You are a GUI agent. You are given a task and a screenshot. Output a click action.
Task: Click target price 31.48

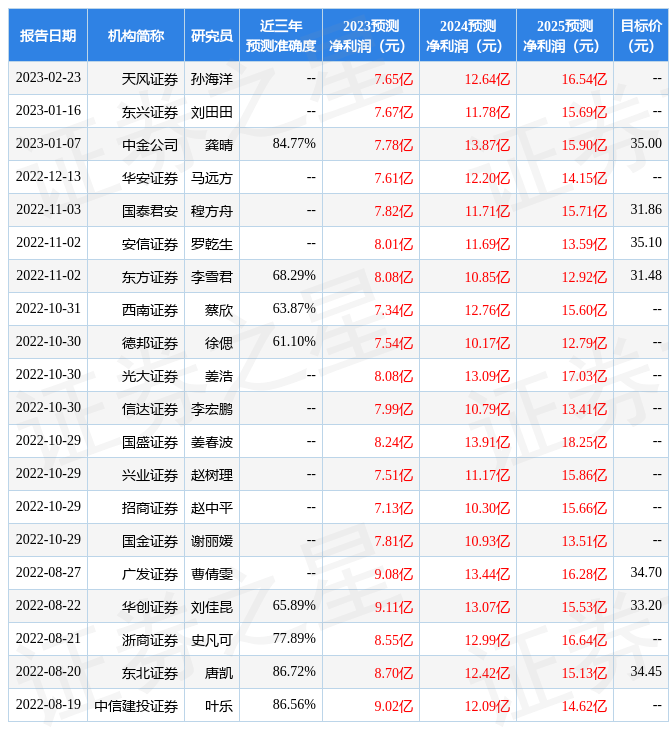click(x=646, y=276)
